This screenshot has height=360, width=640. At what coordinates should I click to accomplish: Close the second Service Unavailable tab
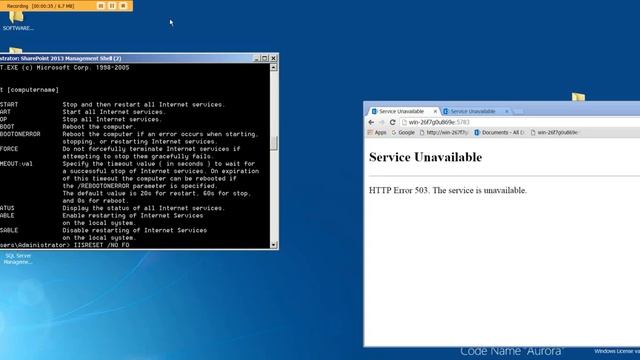tap(507, 111)
